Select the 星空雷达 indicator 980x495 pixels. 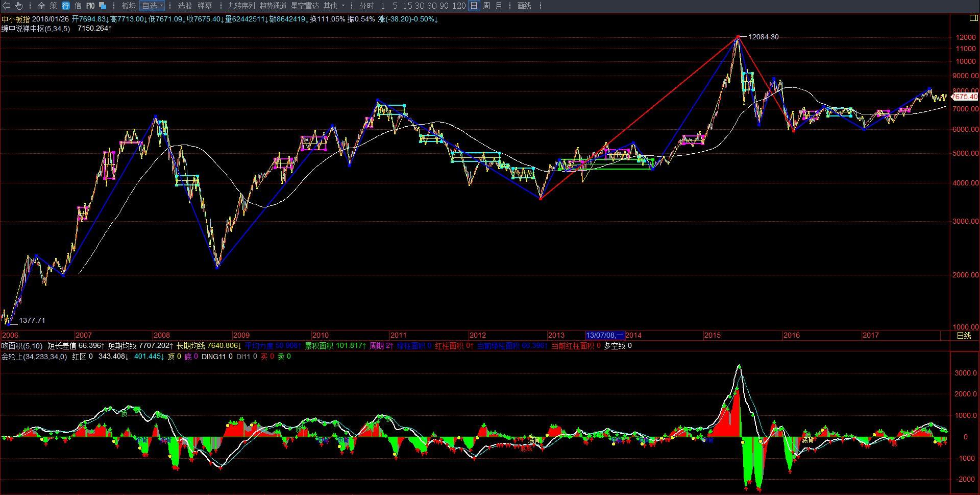click(305, 6)
